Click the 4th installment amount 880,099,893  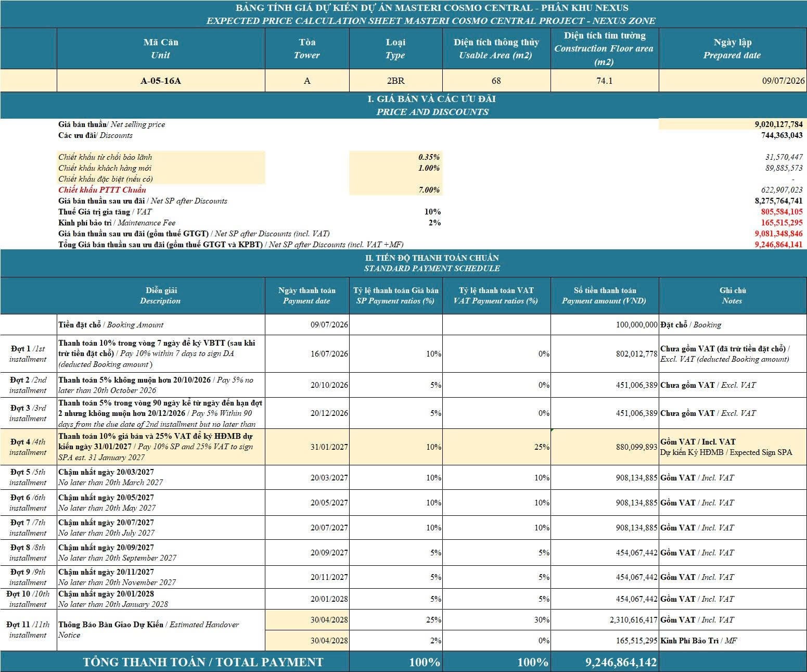coord(637,447)
